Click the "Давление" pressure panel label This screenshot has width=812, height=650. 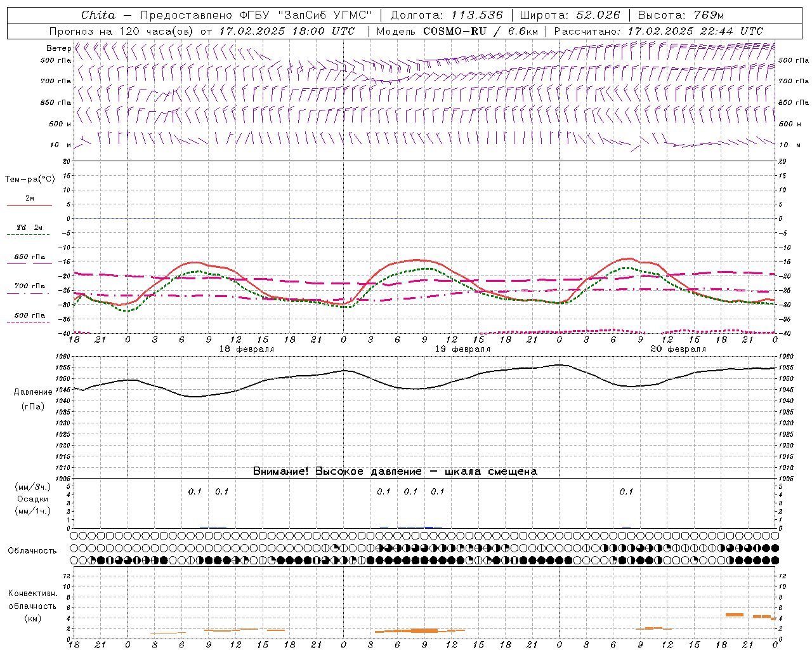click(x=32, y=392)
